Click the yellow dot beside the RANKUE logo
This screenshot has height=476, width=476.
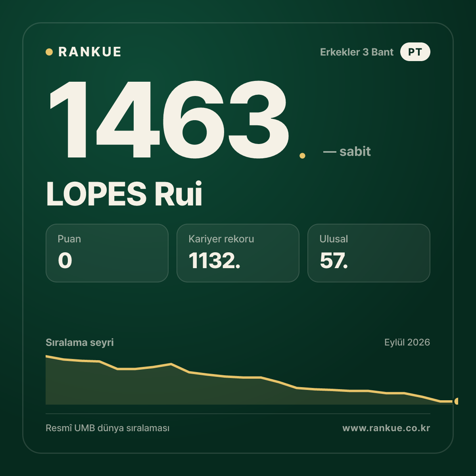click(49, 52)
